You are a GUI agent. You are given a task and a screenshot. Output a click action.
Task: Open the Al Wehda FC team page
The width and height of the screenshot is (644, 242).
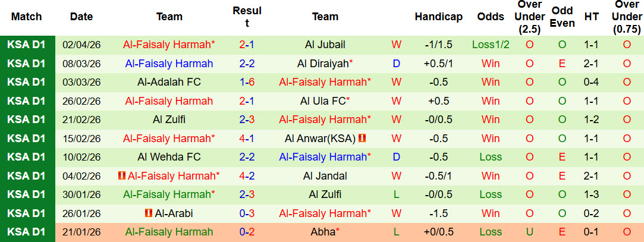coord(169,157)
